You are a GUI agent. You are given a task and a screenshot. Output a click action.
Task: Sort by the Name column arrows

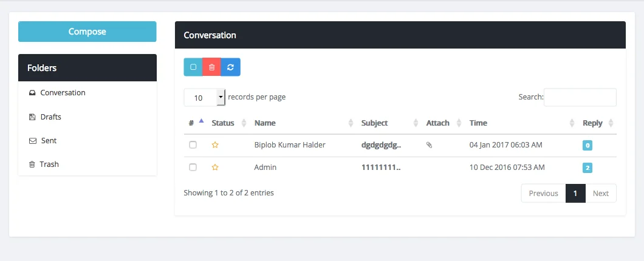click(351, 123)
